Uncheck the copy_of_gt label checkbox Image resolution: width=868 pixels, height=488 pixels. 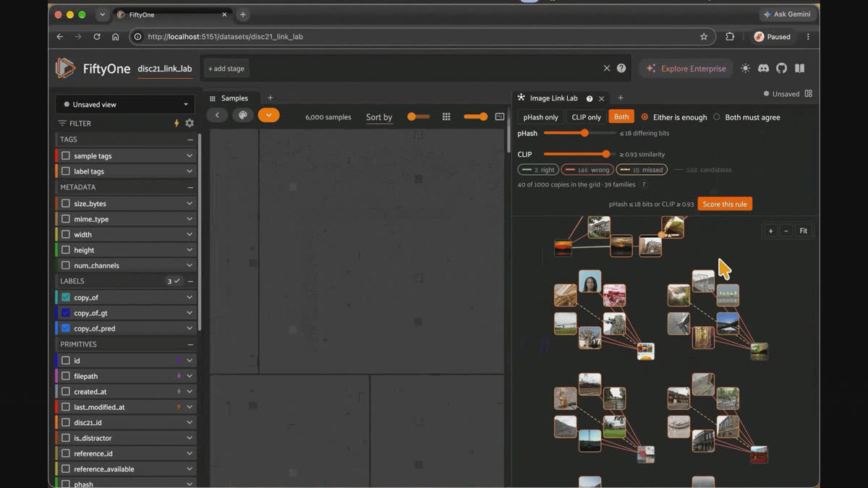pos(66,313)
